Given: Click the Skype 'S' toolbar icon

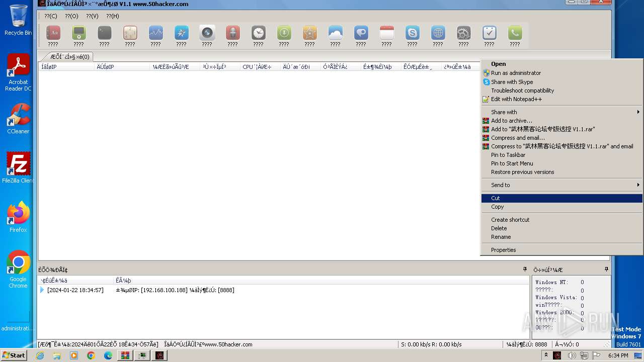Looking at the screenshot, I should [412, 33].
